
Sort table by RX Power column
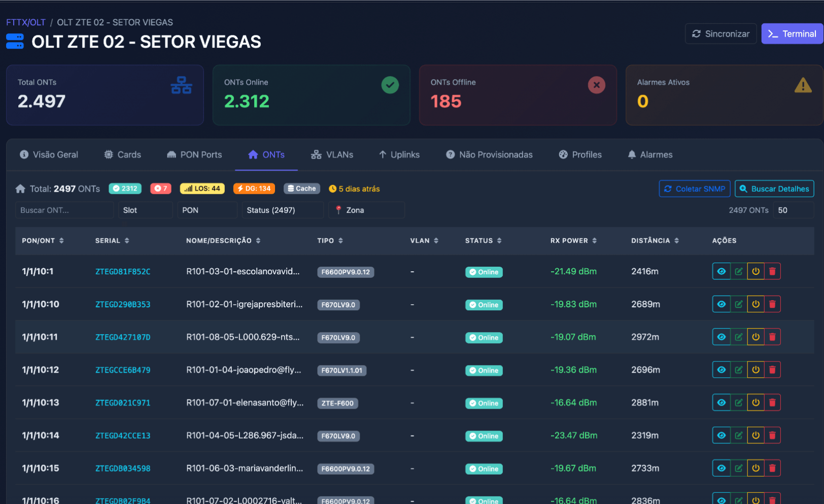573,241
